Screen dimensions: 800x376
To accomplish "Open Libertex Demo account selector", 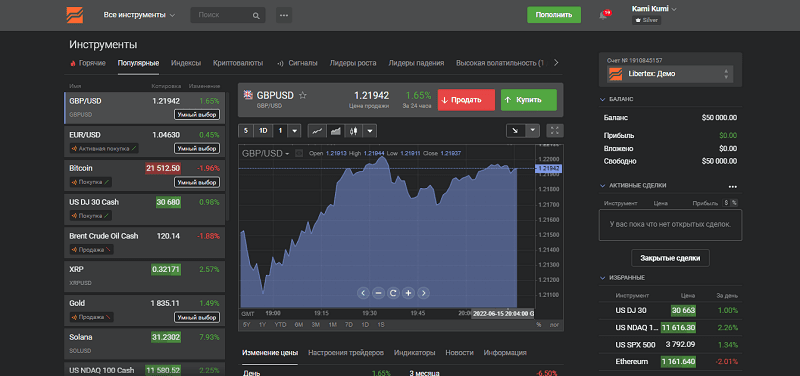I will coord(670,74).
